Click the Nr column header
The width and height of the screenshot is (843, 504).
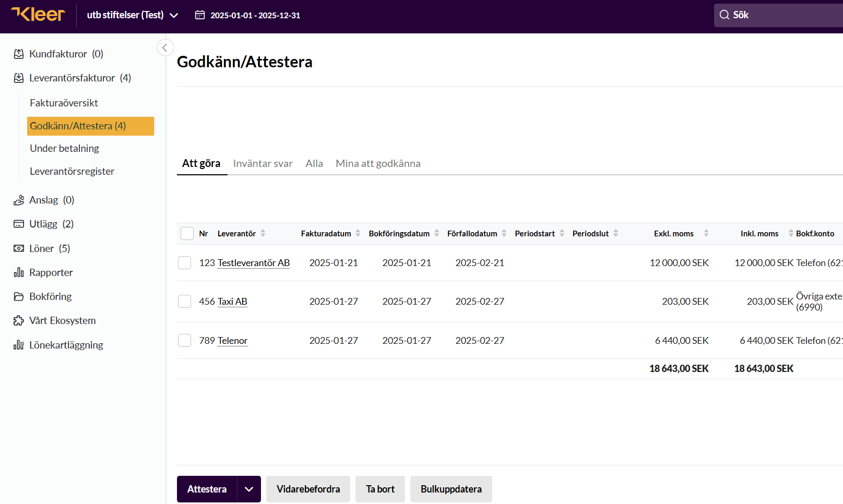pos(204,233)
